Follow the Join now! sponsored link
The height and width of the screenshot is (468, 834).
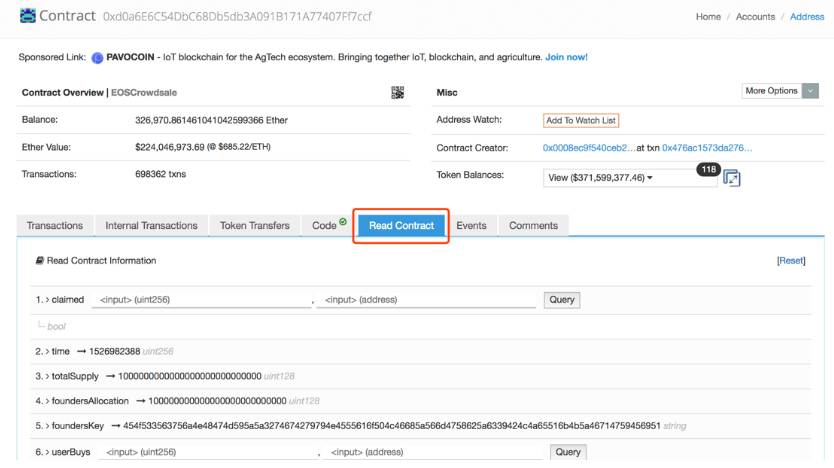click(x=566, y=58)
